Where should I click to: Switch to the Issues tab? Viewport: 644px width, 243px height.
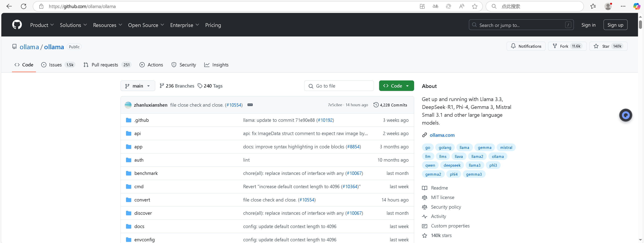pyautogui.click(x=58, y=65)
